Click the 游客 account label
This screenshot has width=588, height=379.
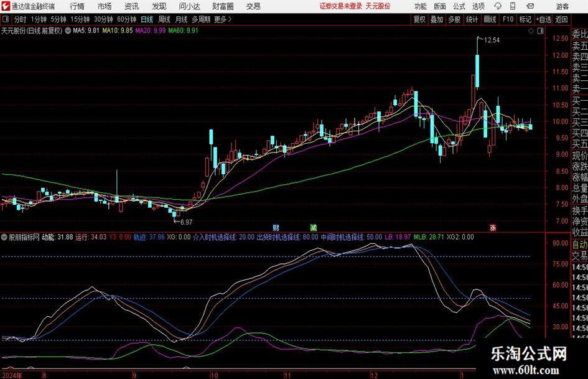pos(562,6)
